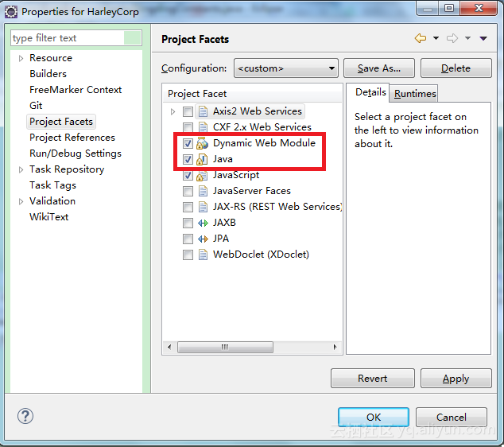Click the JAX-RS facet document icon
The image size is (504, 447).
coord(203,207)
